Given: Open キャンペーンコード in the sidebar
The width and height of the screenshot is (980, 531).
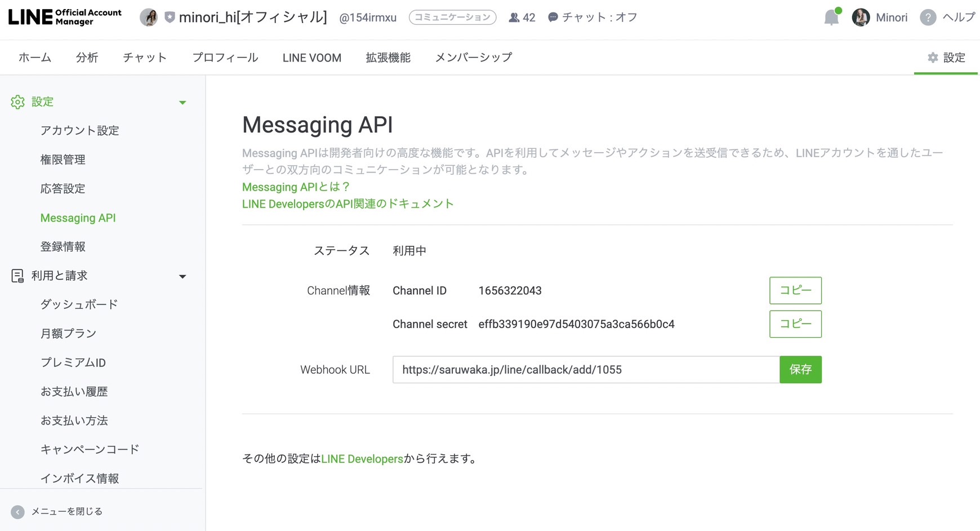Looking at the screenshot, I should tap(90, 449).
